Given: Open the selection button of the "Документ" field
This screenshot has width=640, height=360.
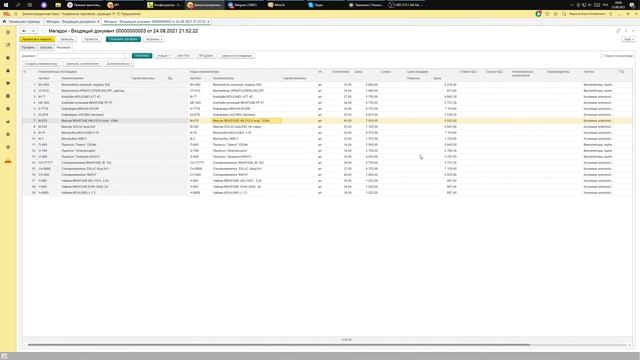Looking at the screenshot, I should pyautogui.click(x=127, y=56).
